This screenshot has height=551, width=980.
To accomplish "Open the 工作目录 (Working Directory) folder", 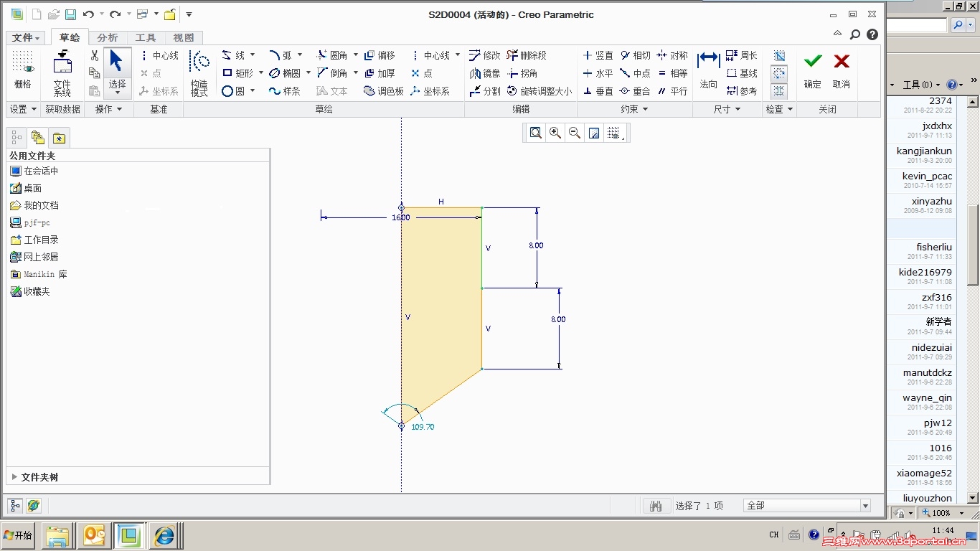I will click(34, 240).
